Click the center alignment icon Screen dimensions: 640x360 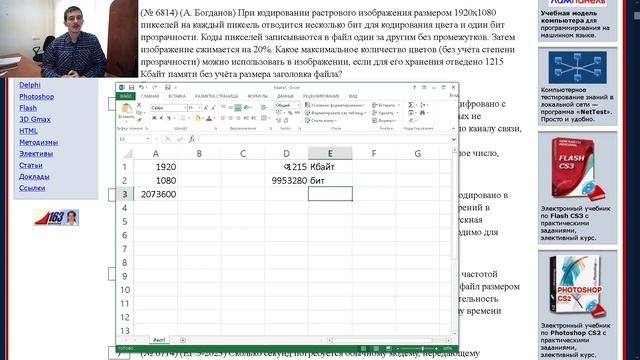click(x=230, y=118)
